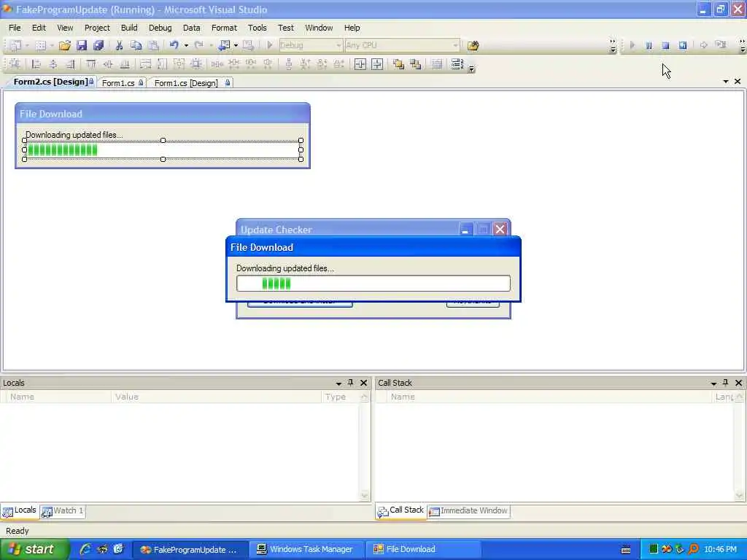Click the Save floppy disk icon
This screenshot has width=747, height=560.
(82, 45)
